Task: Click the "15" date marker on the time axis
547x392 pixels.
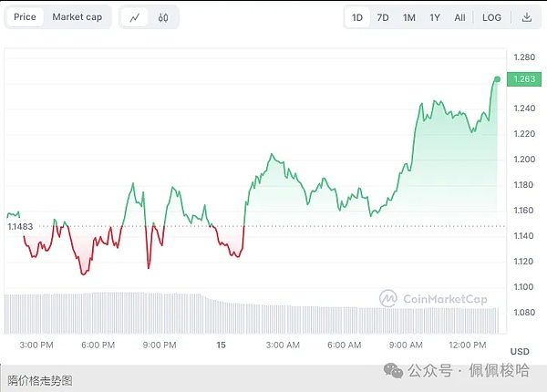Action: (220, 345)
